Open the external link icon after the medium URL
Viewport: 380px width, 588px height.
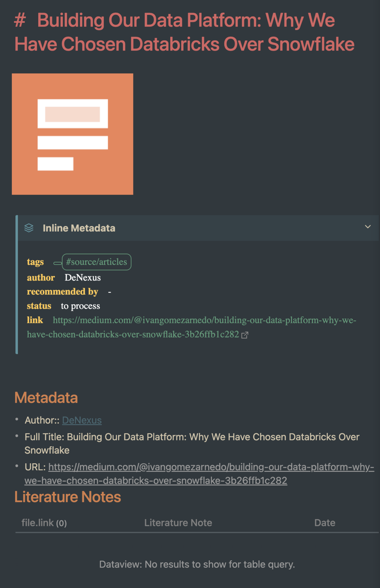pos(245,335)
